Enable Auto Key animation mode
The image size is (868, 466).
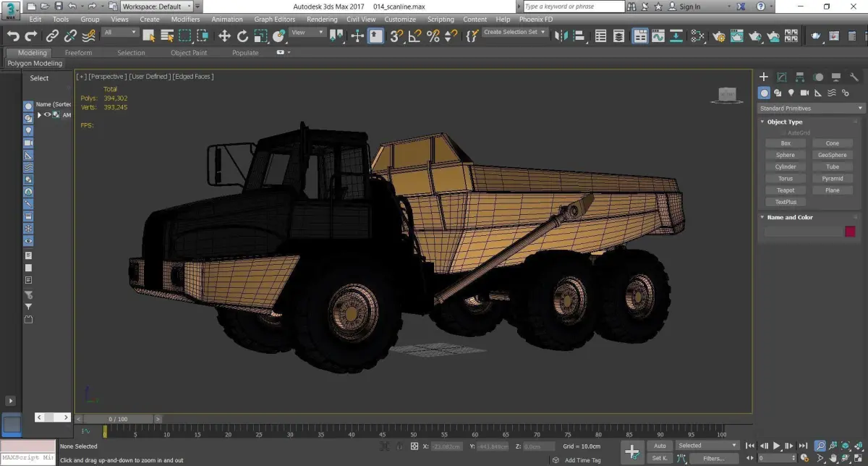point(660,446)
